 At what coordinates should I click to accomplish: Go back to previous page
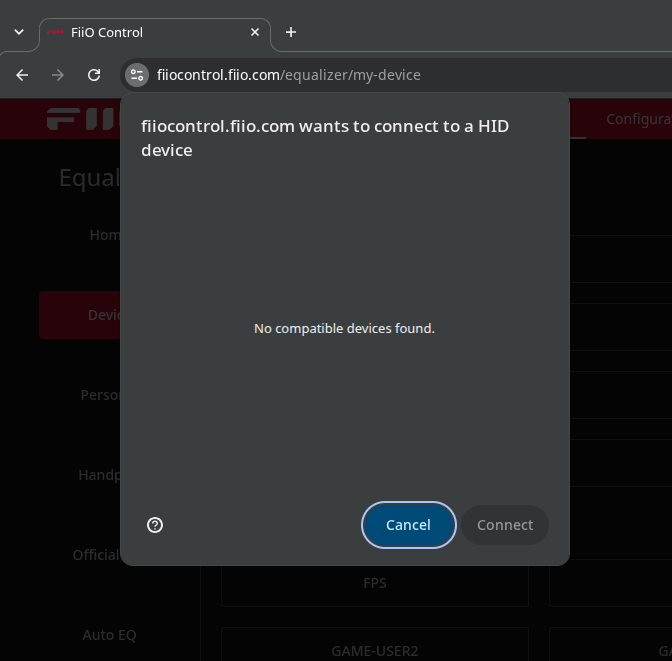pyautogui.click(x=22, y=75)
